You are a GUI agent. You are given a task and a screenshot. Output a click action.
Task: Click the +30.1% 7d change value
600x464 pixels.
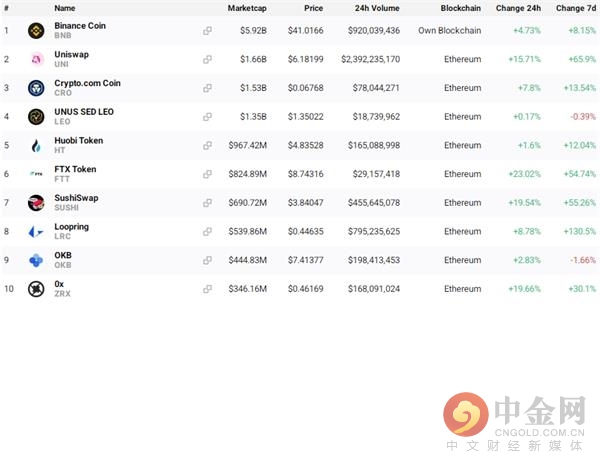[582, 289]
